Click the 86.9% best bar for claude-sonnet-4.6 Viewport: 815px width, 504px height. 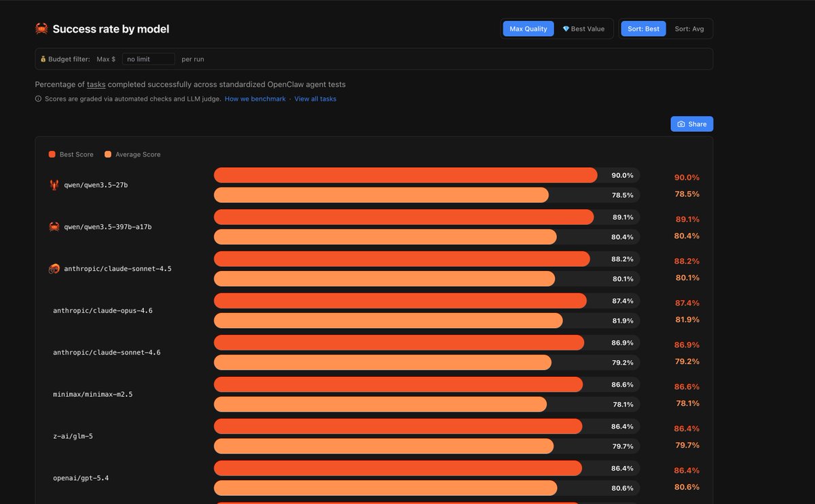pyautogui.click(x=399, y=342)
